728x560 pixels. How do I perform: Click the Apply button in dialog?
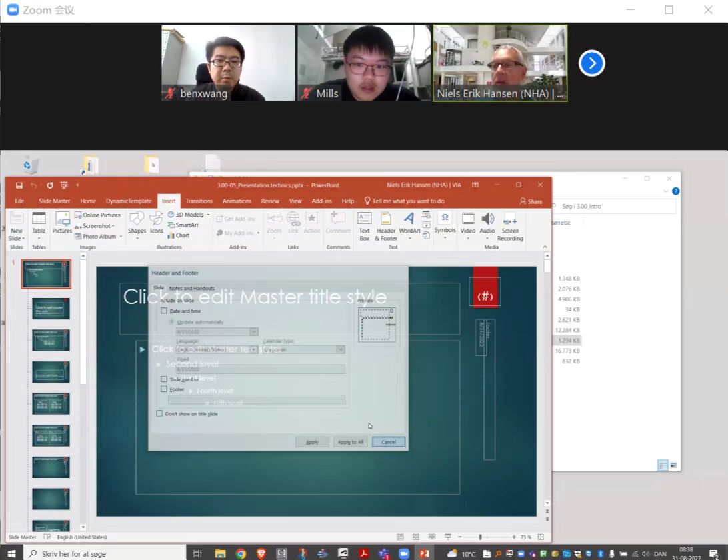(x=313, y=442)
